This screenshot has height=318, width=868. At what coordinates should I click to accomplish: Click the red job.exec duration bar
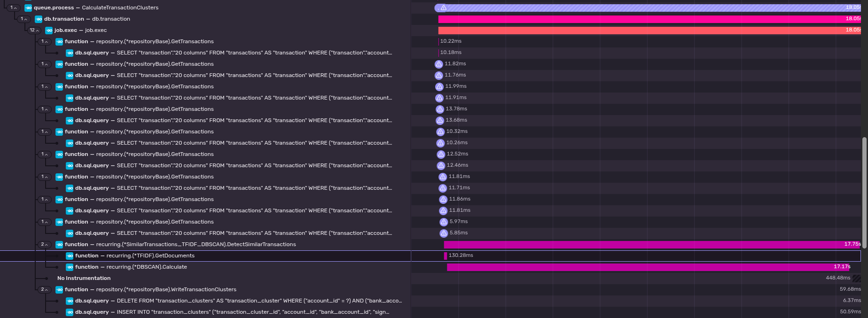649,31
